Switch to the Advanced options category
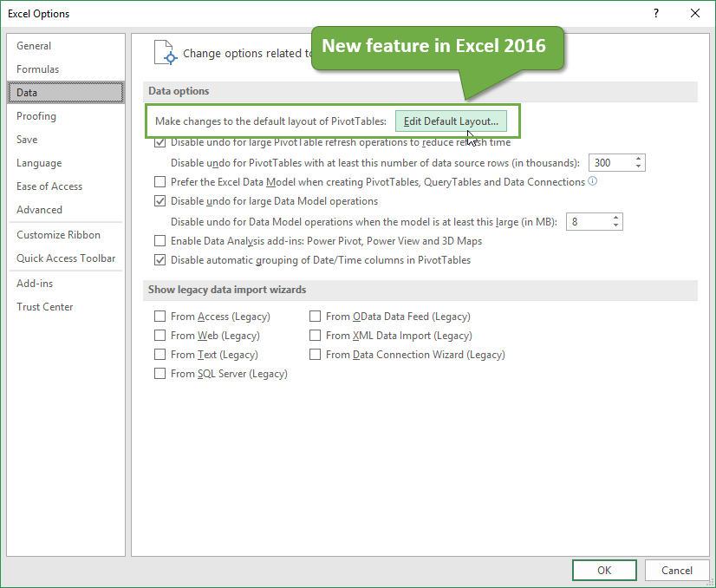The height and width of the screenshot is (588, 716). [40, 210]
